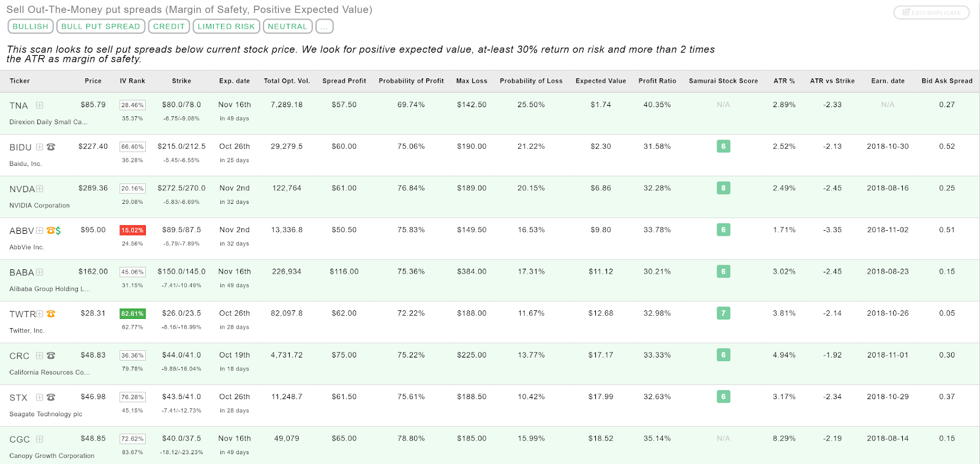The height and width of the screenshot is (464, 980).
Task: Expand the TNA row plus box
Action: [x=39, y=105]
